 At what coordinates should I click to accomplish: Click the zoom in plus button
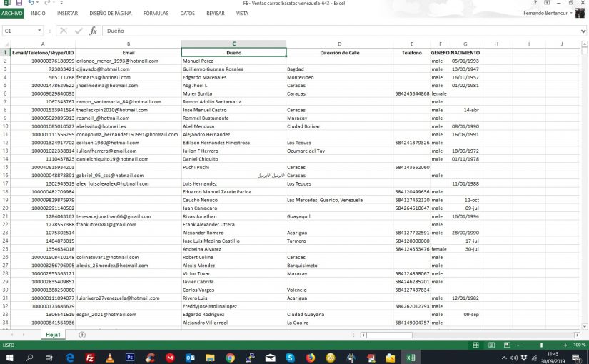click(x=565, y=345)
